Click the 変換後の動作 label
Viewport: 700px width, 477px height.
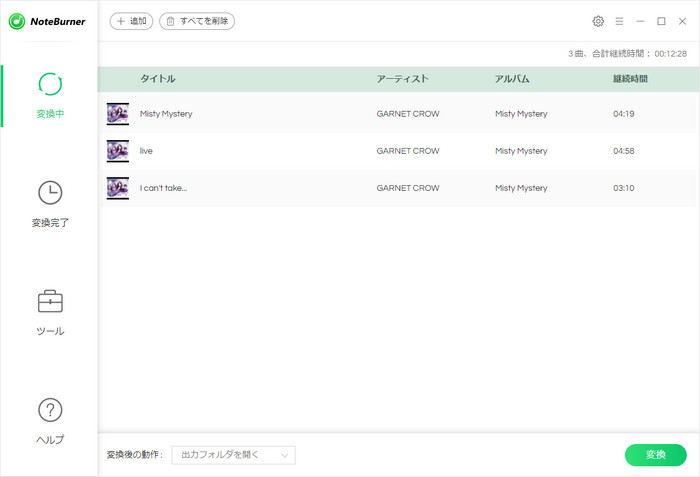(x=135, y=455)
